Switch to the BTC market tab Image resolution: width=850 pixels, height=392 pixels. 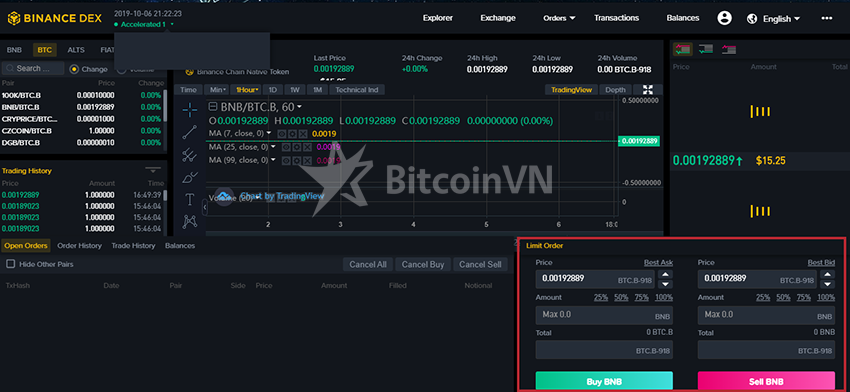coord(44,50)
